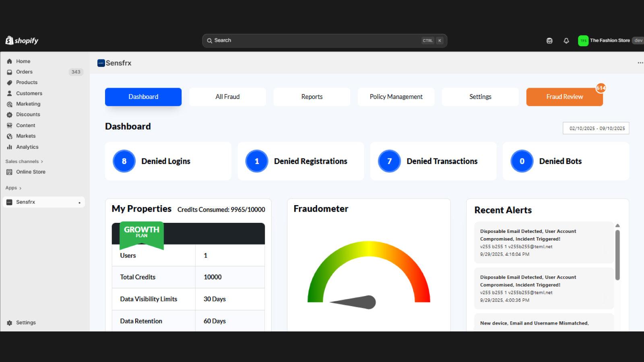This screenshot has width=644, height=362.
Task: Select Home in the sidebar
Action: [x=23, y=61]
